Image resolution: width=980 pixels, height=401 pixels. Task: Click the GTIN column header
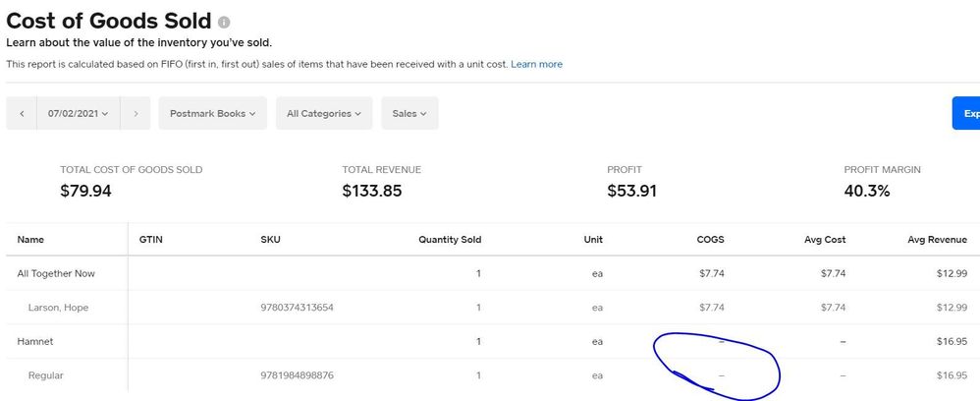point(151,239)
